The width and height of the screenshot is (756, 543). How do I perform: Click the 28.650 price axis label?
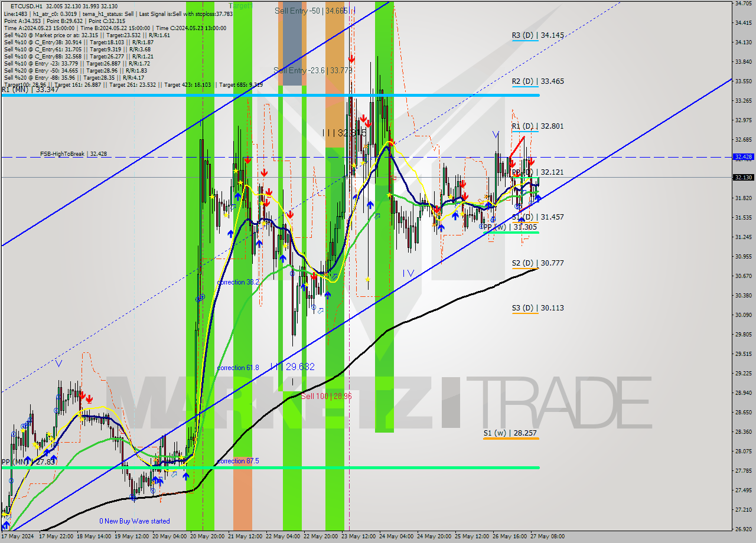point(742,412)
